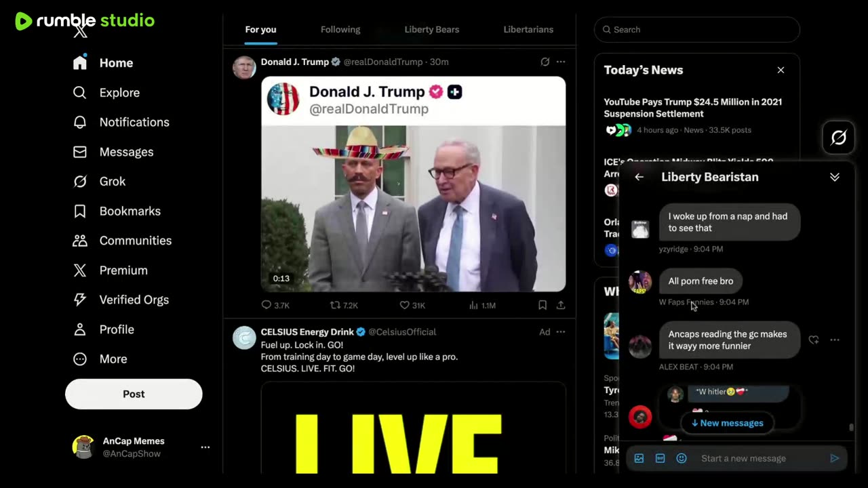Open CELSIUS Energy Drink profile name

[308, 332]
